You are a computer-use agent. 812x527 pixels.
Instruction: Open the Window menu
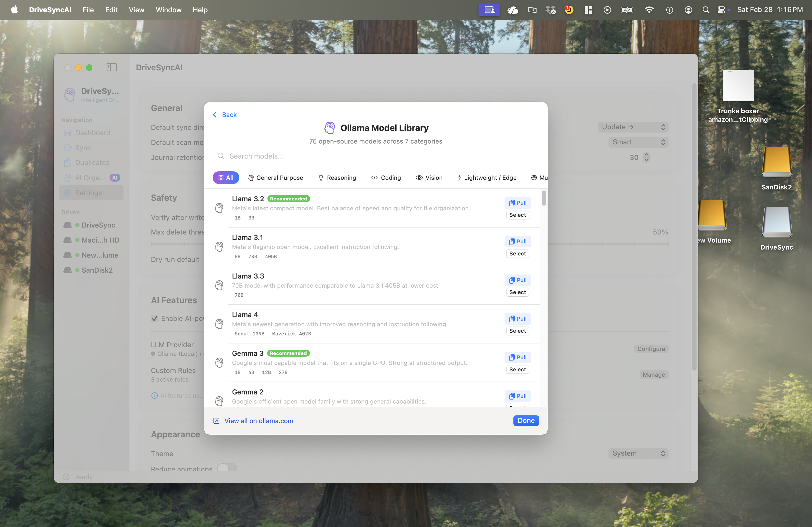pyautogui.click(x=169, y=10)
